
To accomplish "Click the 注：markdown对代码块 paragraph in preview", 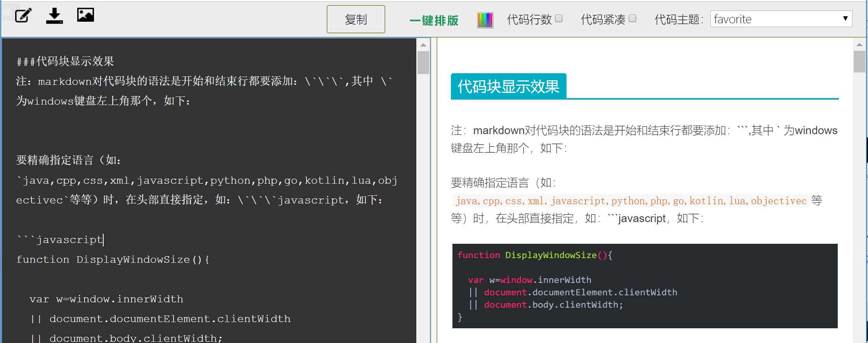I will pos(644,139).
